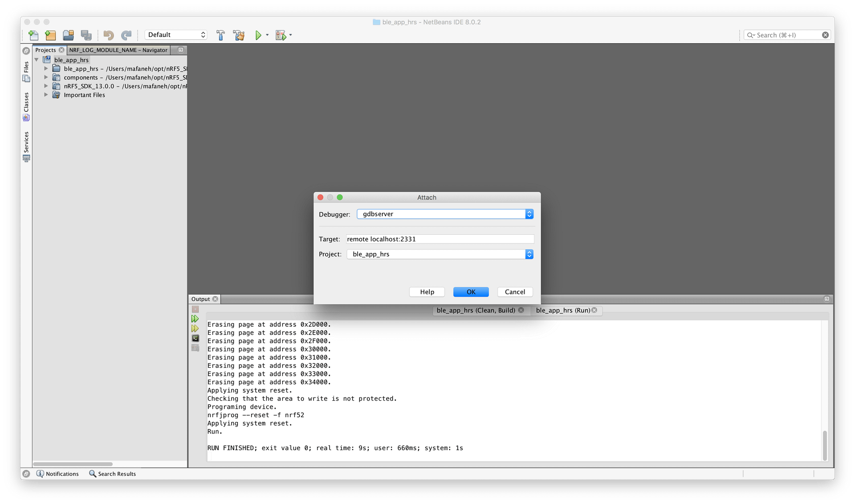Viewport: 855px width, 504px height.
Task: Switch to the NRF_LOG_MODULE_NAME Navigator tab
Action: click(118, 49)
